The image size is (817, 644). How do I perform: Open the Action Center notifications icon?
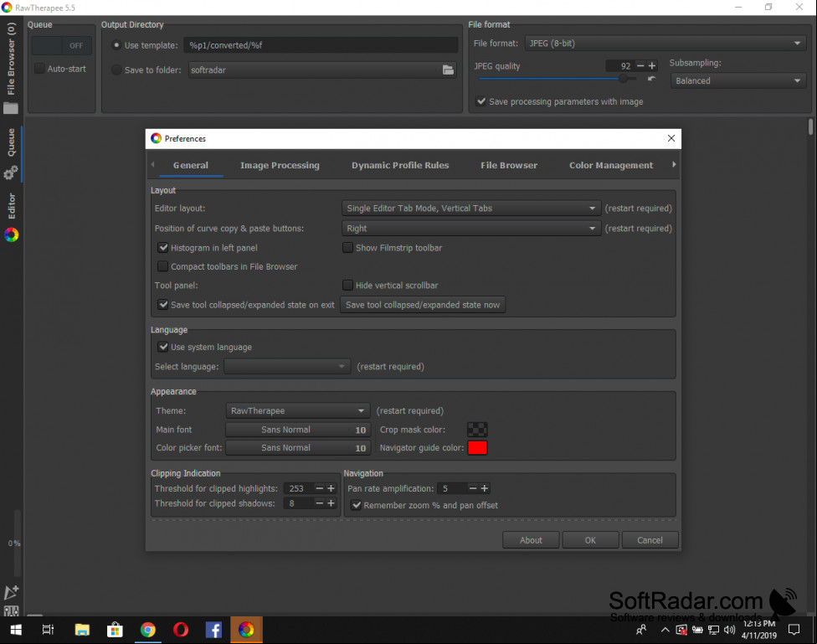point(794,630)
